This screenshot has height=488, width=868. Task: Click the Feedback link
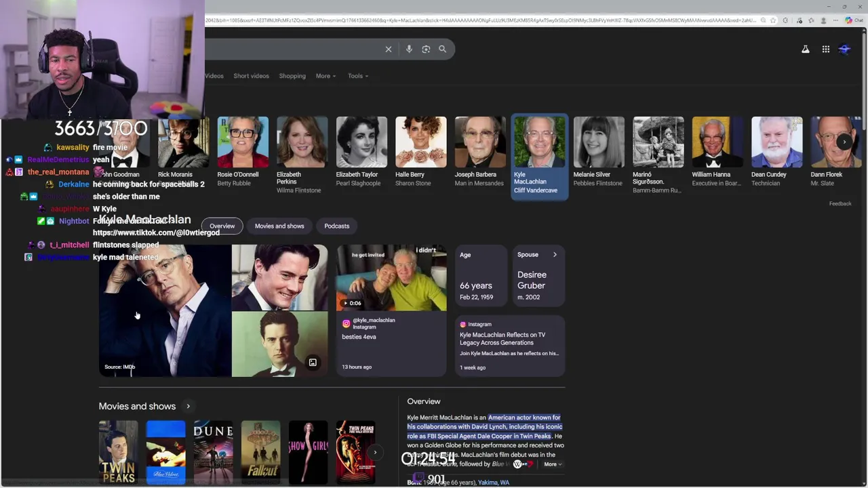pyautogui.click(x=840, y=203)
